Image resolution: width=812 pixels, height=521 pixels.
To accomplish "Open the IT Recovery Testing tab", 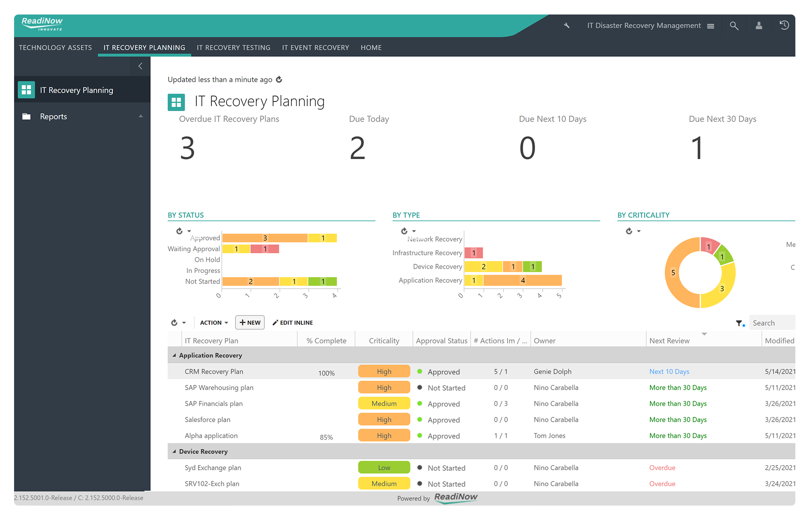I will (233, 48).
